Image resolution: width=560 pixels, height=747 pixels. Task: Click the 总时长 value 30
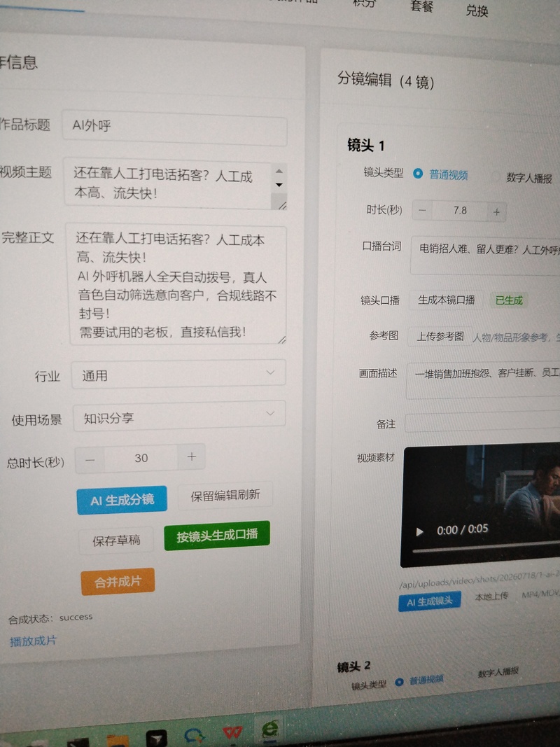pyautogui.click(x=141, y=458)
